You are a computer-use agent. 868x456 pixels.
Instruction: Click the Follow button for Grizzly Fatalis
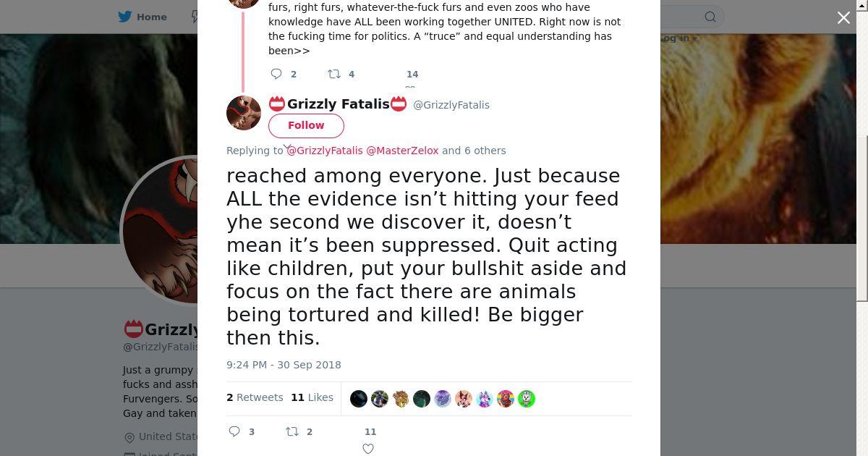click(306, 125)
